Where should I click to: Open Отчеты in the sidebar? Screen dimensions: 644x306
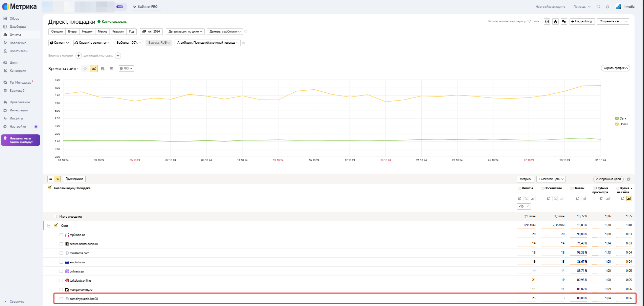[15, 35]
